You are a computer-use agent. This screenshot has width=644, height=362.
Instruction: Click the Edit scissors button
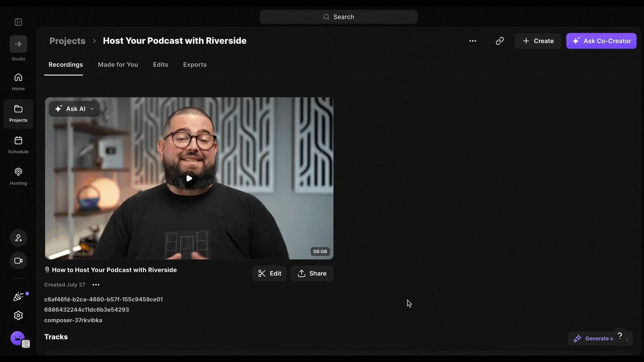pyautogui.click(x=269, y=274)
